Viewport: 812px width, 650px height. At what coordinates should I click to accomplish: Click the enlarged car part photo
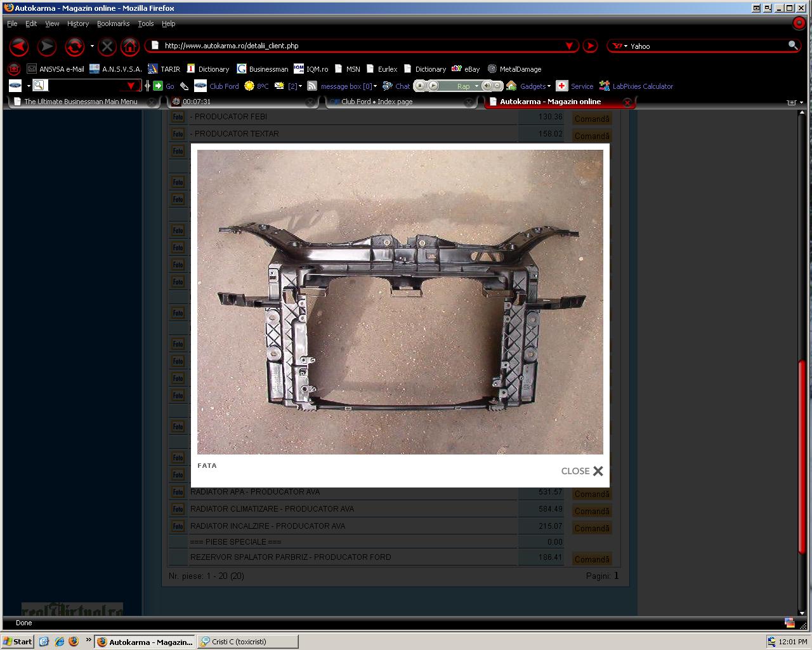[x=400, y=302]
